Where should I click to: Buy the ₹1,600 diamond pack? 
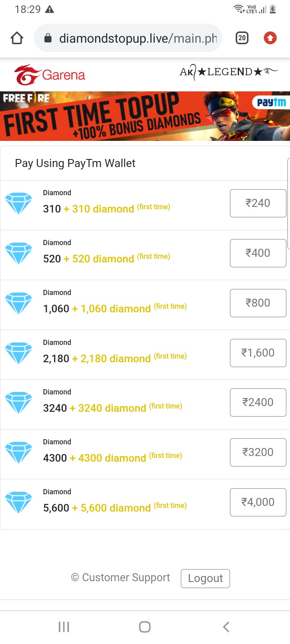pyautogui.click(x=258, y=353)
